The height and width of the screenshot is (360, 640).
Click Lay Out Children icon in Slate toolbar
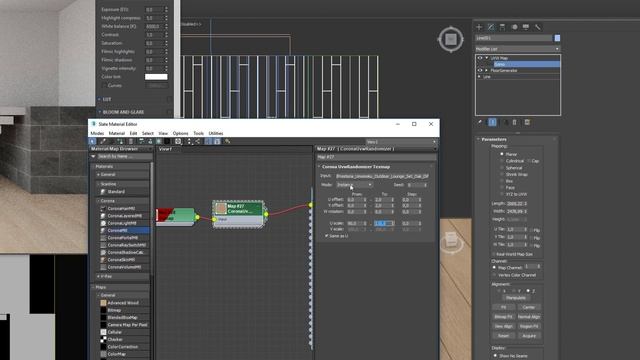[x=198, y=141]
